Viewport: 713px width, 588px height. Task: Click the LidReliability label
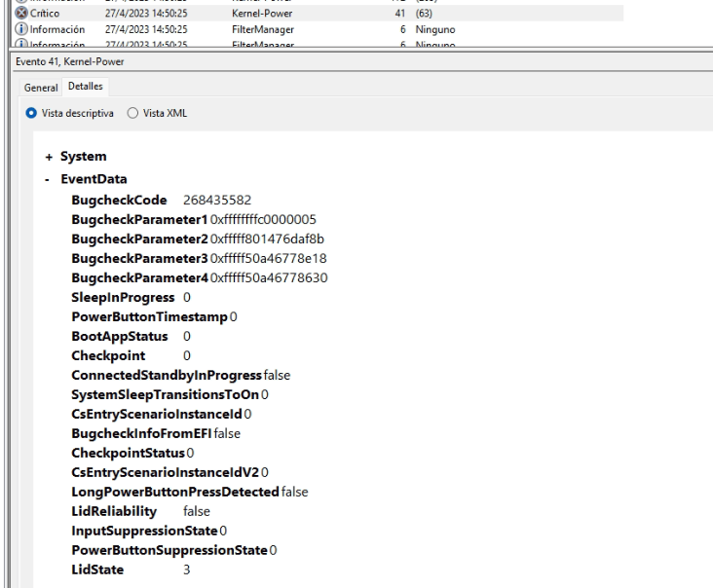tap(114, 512)
